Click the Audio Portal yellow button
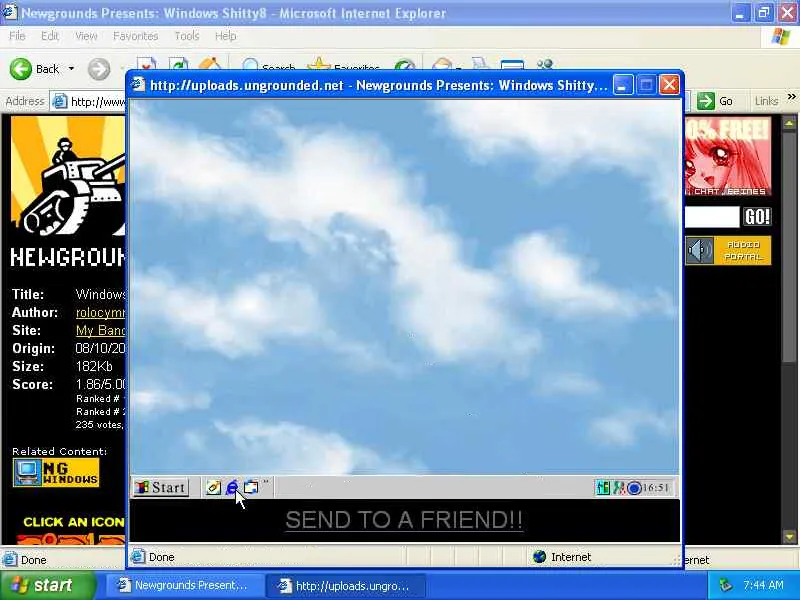Screen dimensions: 800x600 [x=743, y=251]
